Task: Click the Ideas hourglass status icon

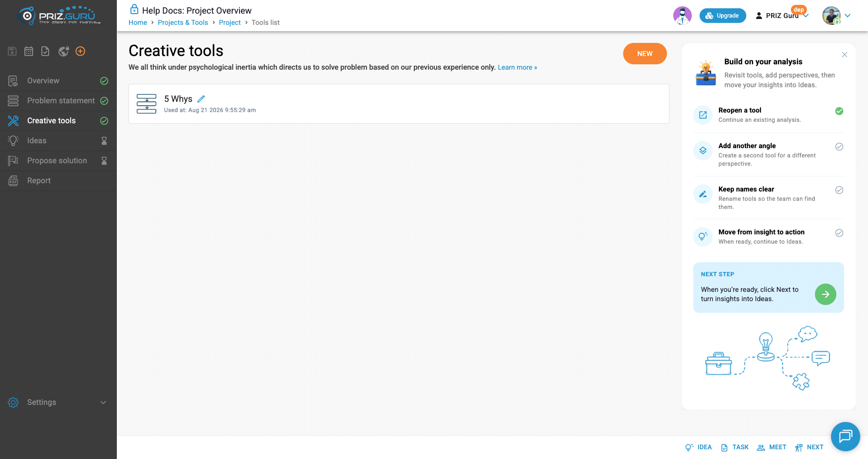Action: coord(104,141)
